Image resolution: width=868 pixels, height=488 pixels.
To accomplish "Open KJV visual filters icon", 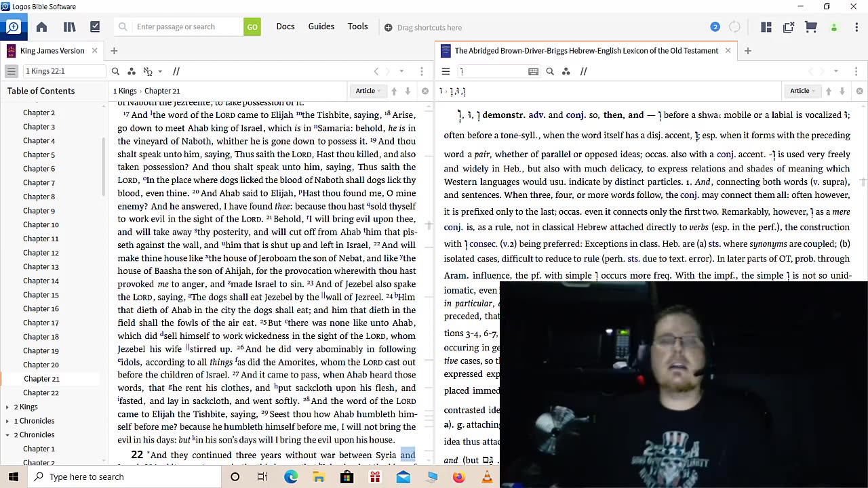I will [132, 71].
